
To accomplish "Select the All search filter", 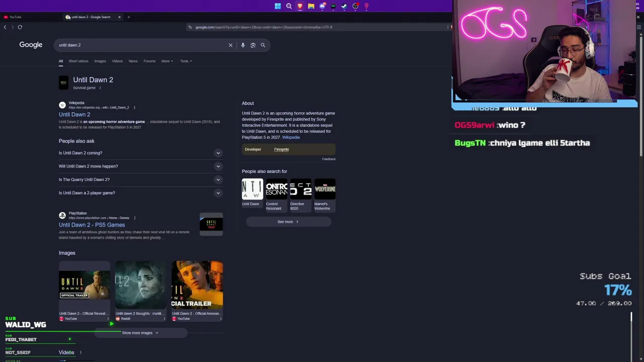I will 61,61.
